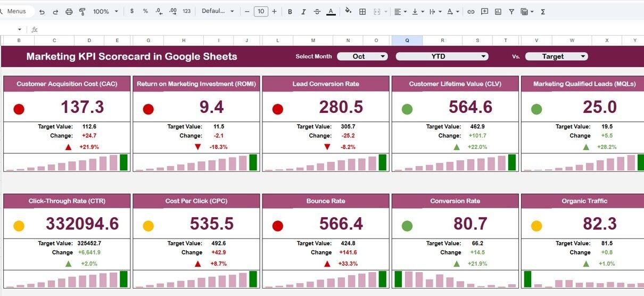Toggle italic formatting
This screenshot has width=644, height=296.
[303, 12]
